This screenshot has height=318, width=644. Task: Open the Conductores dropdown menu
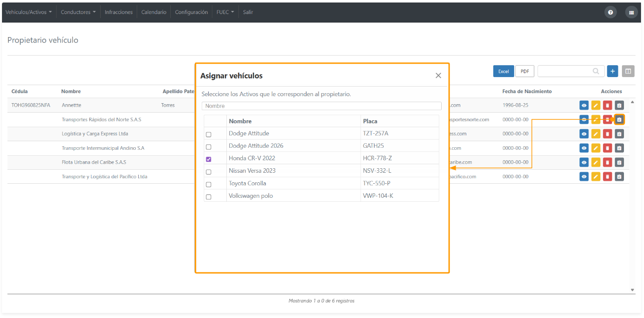click(78, 12)
